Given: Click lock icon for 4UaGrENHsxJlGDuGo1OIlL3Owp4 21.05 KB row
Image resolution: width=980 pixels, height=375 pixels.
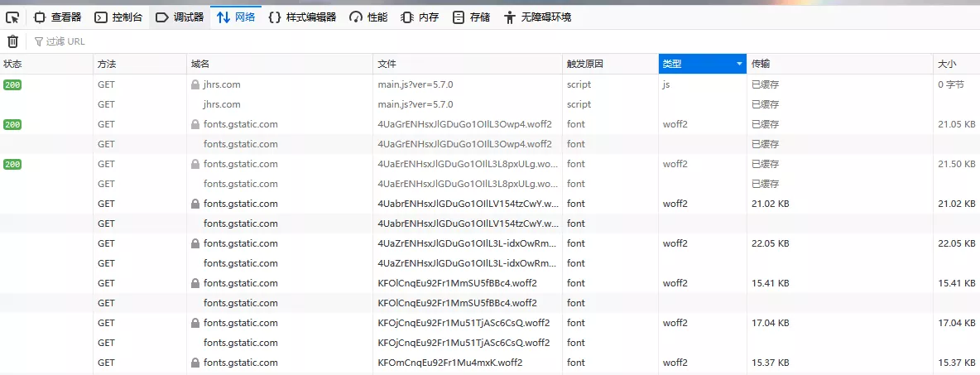Looking at the screenshot, I should point(195,124).
